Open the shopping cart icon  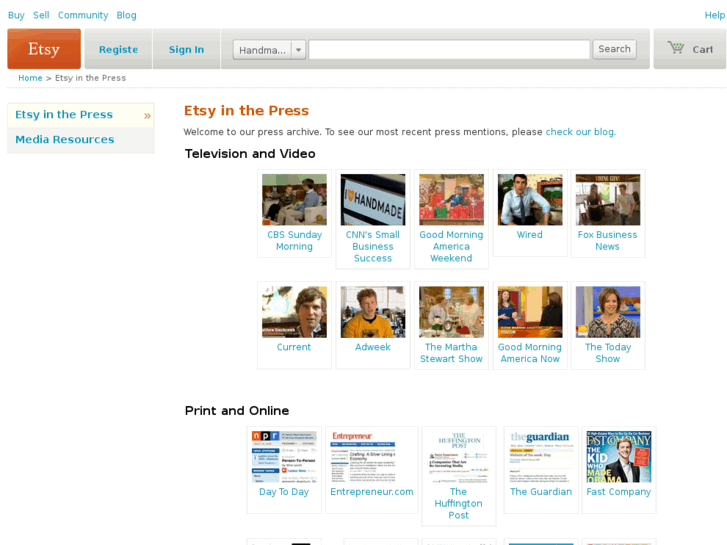pyautogui.click(x=676, y=48)
